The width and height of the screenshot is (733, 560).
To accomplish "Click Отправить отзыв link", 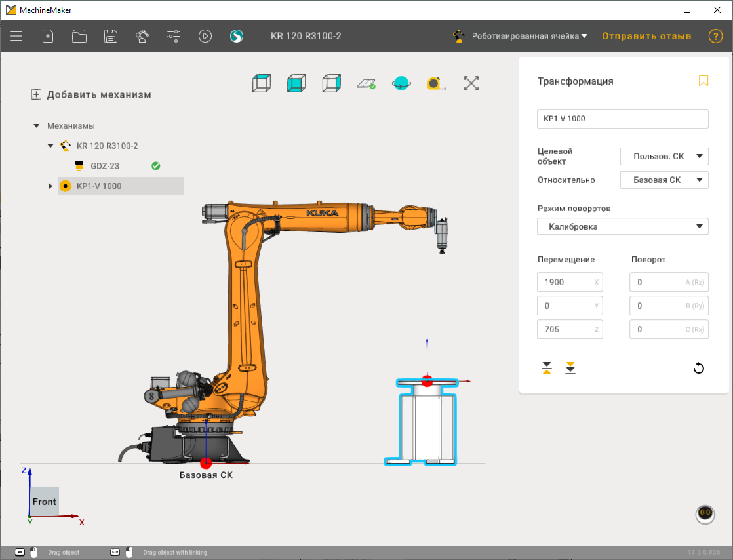I will pos(646,37).
